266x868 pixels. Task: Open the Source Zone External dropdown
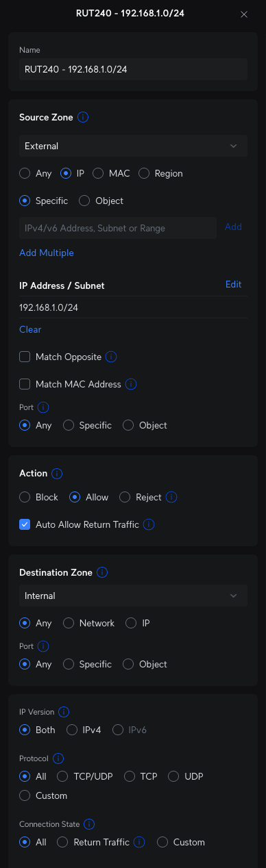tap(133, 146)
